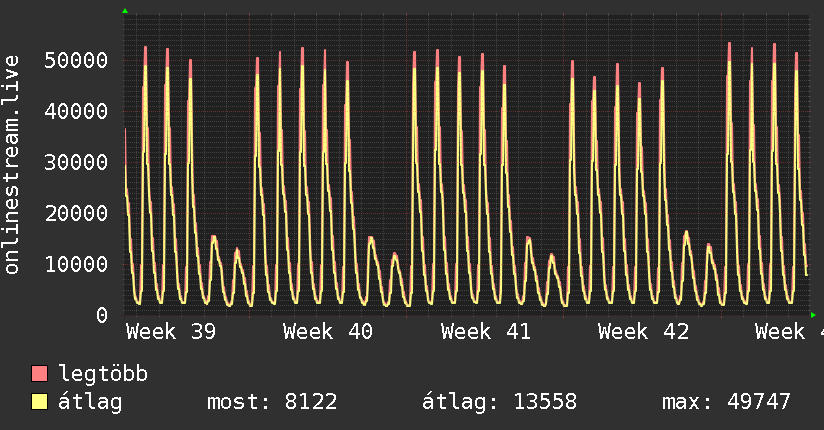Click the 'max: 49747' statistic
Viewport: 824px width, 430px height.
point(726,402)
